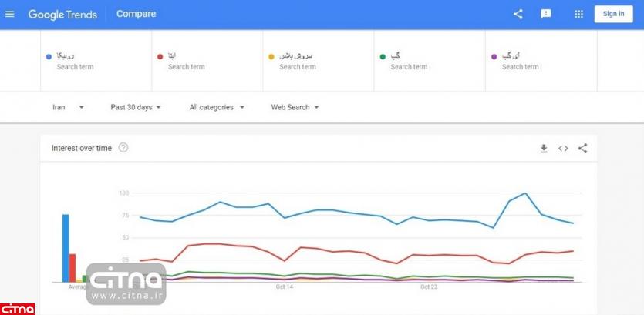Click the blue first search term dot
Image resolution: width=644 pixels, height=315 pixels.
[x=49, y=56]
